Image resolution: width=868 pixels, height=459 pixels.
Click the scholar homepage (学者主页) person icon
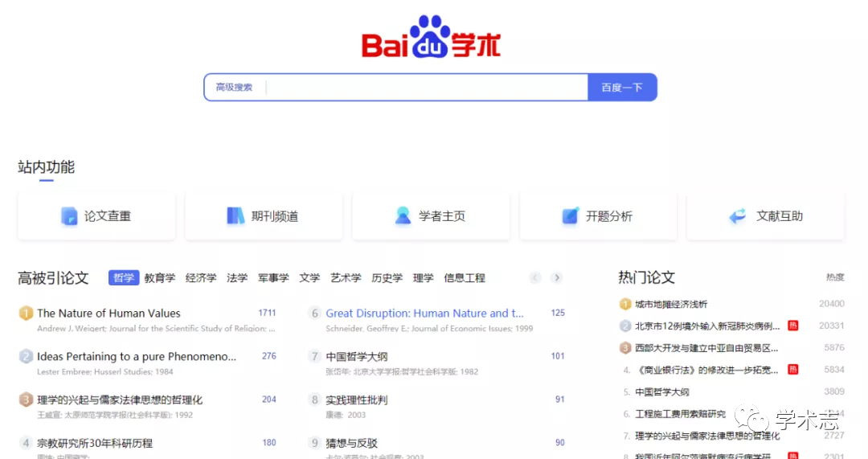(403, 216)
